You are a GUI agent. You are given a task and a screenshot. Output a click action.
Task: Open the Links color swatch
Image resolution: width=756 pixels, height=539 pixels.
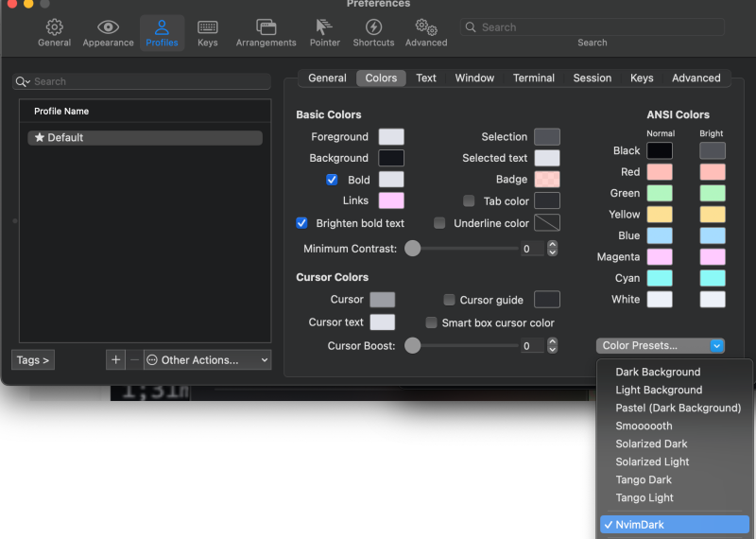click(391, 200)
